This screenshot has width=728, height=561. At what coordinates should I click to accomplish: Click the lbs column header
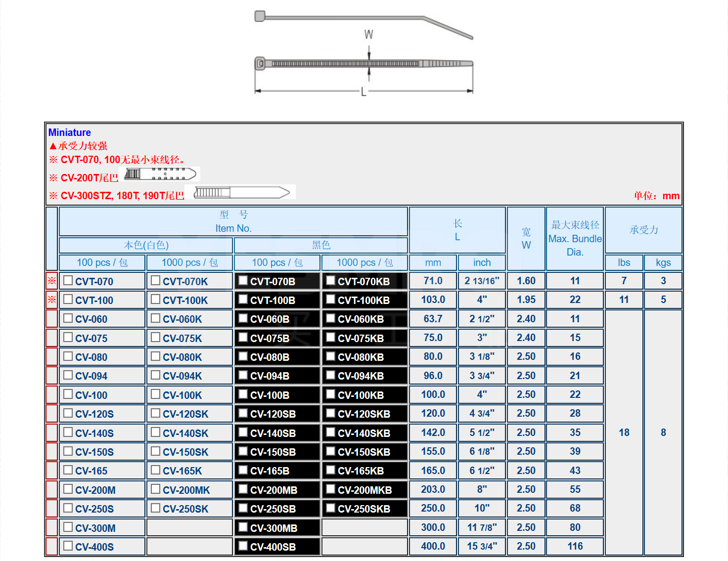624,262
